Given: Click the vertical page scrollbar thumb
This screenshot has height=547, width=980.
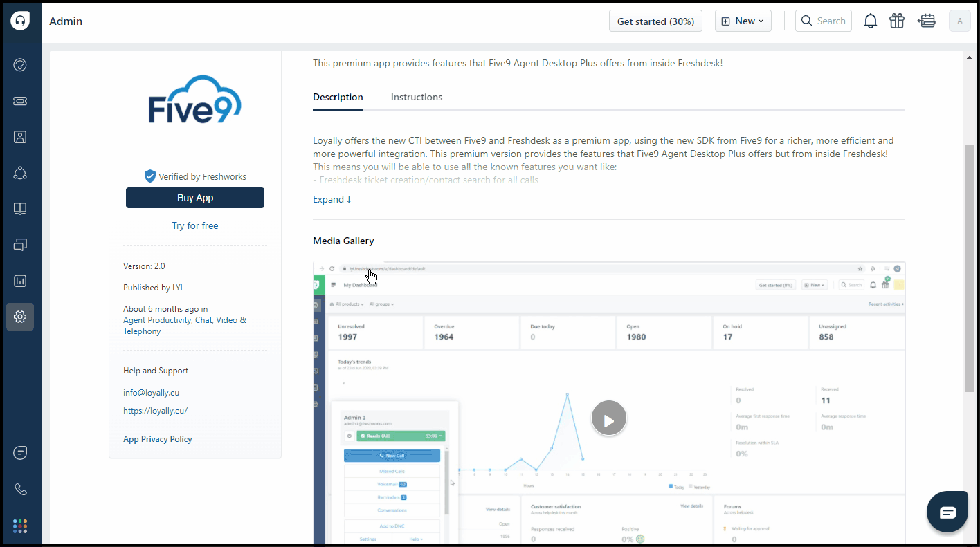Looking at the screenshot, I should tap(969, 268).
